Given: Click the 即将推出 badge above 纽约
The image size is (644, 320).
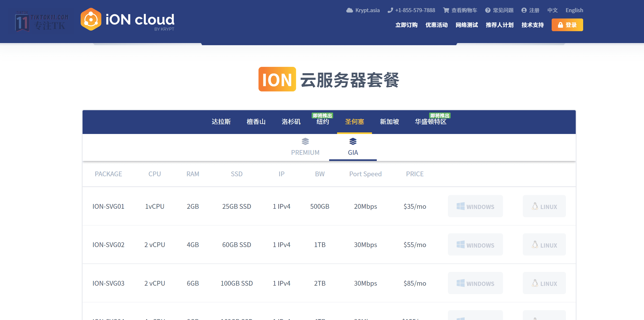Looking at the screenshot, I should click(322, 115).
